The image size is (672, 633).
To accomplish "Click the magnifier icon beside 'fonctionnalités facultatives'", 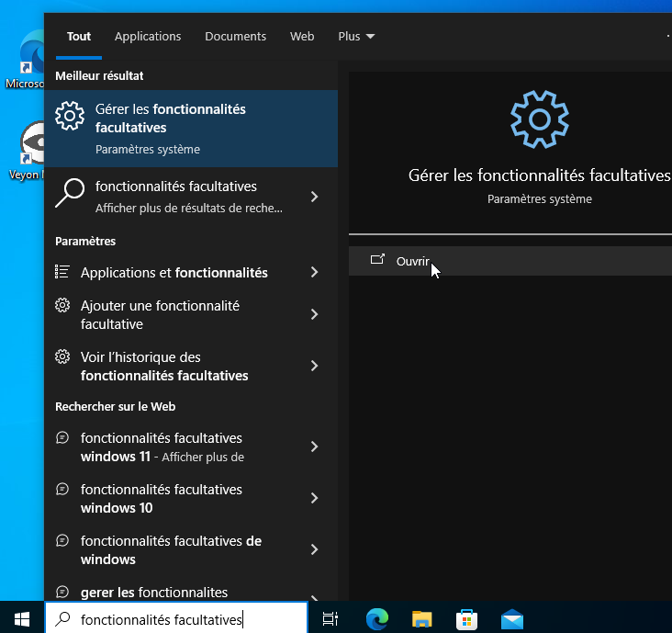I will point(70,193).
